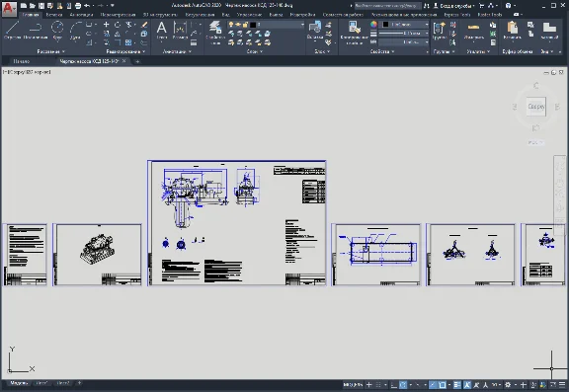Select the Arc (Дуга) tool
Viewport: 569px width, 392px height.
pyautogui.click(x=75, y=30)
